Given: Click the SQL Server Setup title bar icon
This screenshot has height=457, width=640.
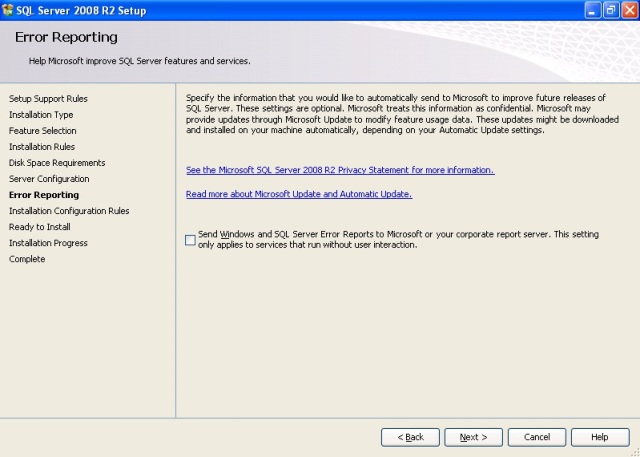Looking at the screenshot, I should point(7,11).
